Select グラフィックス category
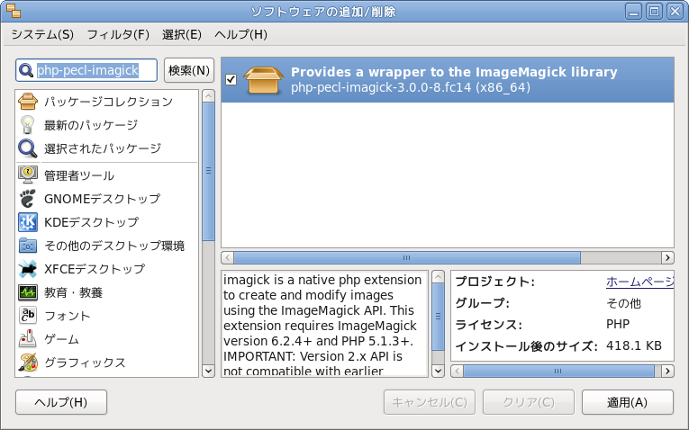 pyautogui.click(x=108, y=362)
